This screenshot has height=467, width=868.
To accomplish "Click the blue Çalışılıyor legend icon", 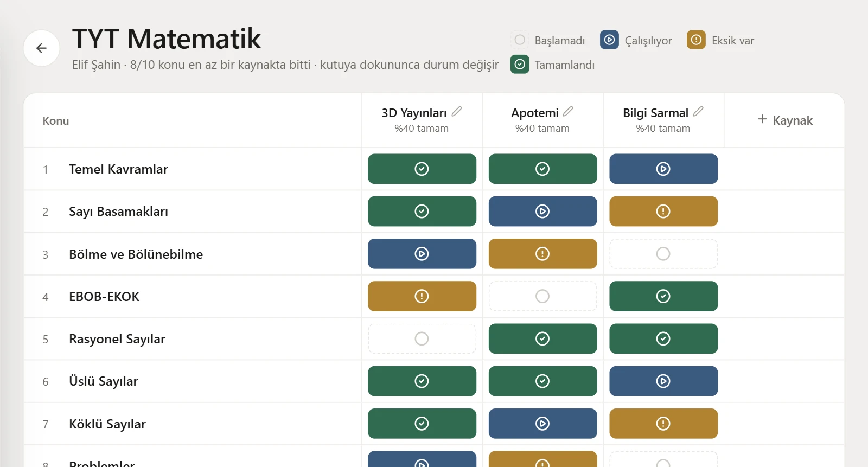I will [609, 40].
